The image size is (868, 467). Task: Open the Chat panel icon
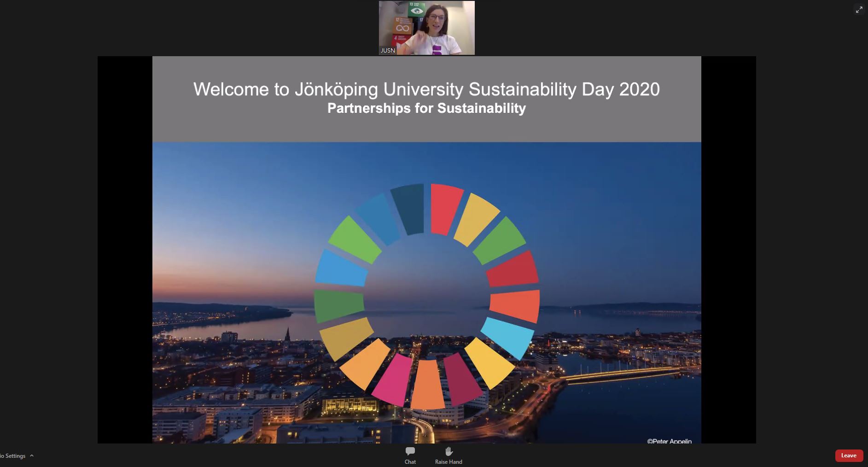[410, 451]
